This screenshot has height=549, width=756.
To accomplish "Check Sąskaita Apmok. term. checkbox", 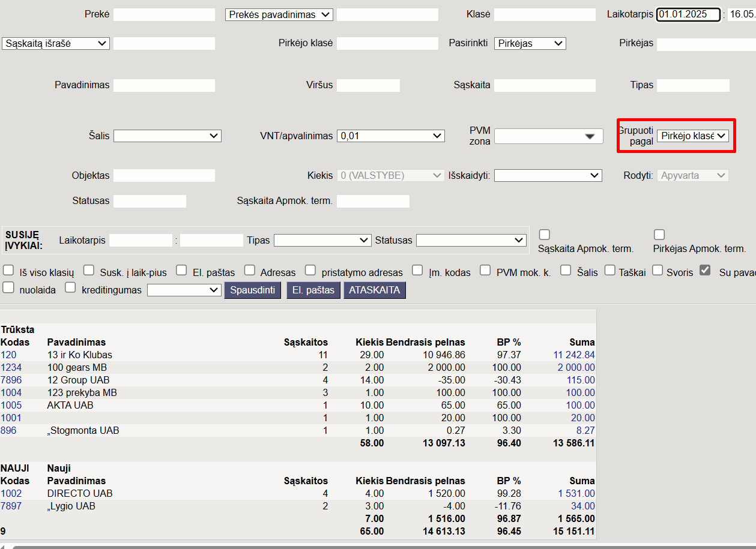I will tap(544, 235).
